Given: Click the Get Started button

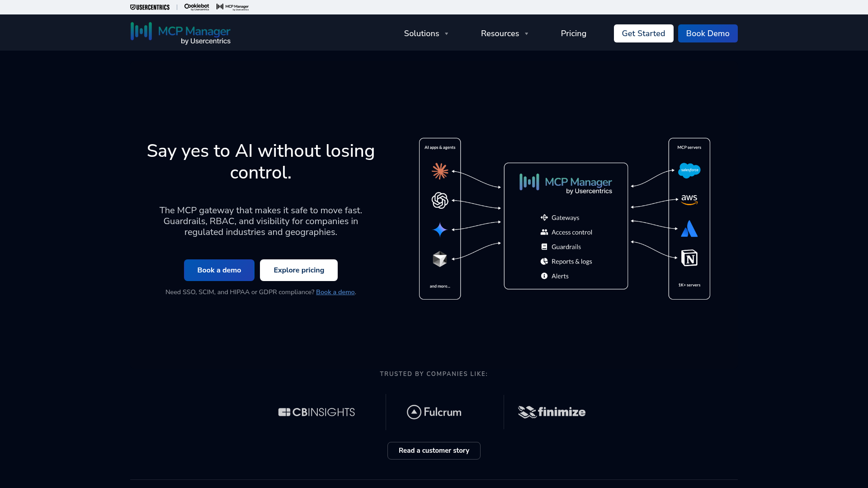Looking at the screenshot, I should [644, 33].
